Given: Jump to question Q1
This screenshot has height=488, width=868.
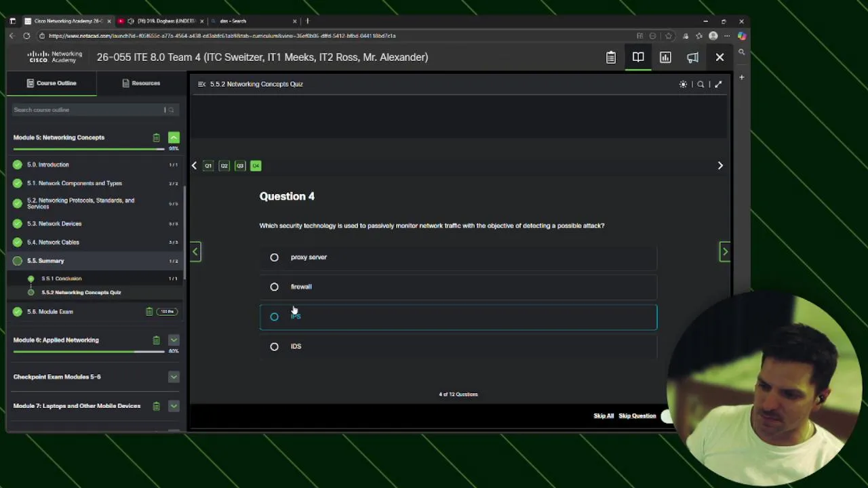Looking at the screenshot, I should [x=208, y=166].
